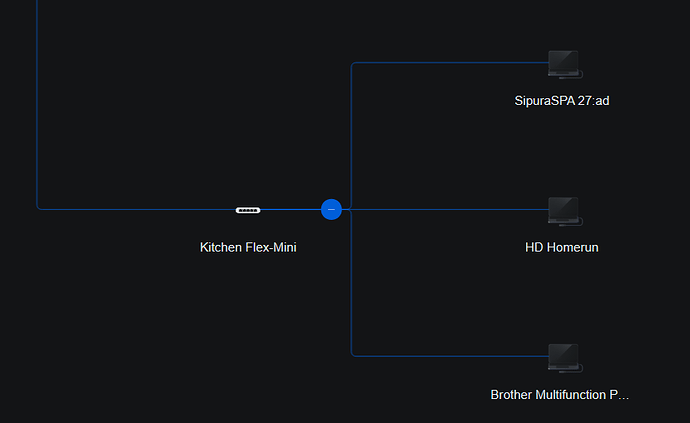This screenshot has height=423, width=690.
Task: Click the "Kitchen Flex-Mini" label
Action: (x=248, y=247)
